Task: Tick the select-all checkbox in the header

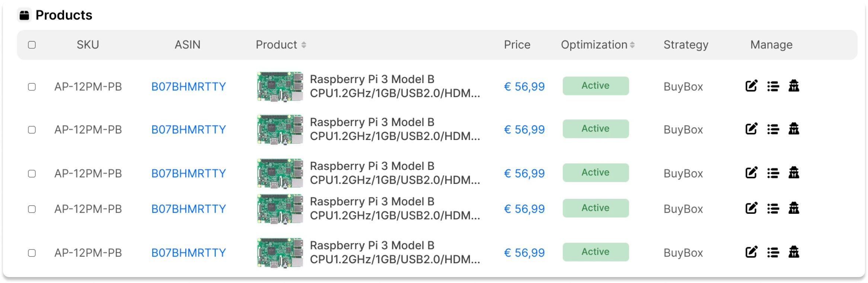Action: click(x=32, y=45)
